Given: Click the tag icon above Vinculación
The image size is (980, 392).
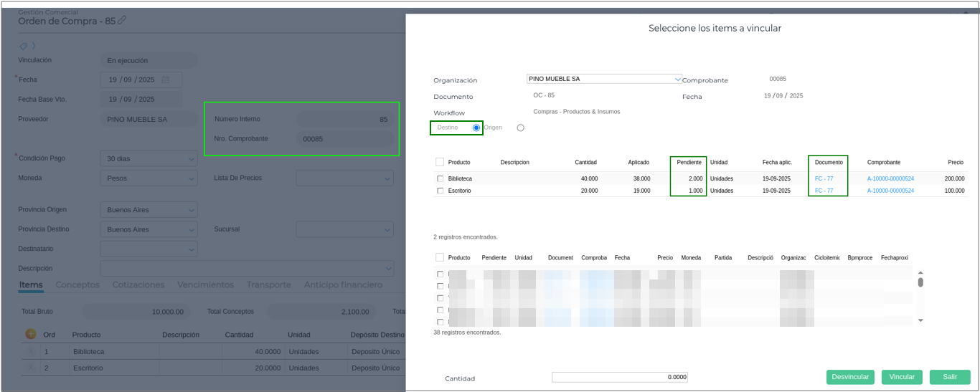Looking at the screenshot, I should click(24, 46).
